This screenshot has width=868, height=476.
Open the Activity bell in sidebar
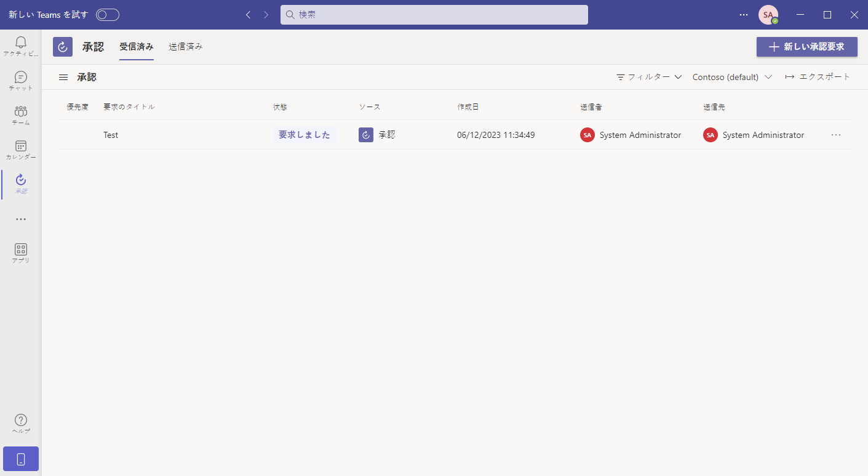click(x=21, y=46)
